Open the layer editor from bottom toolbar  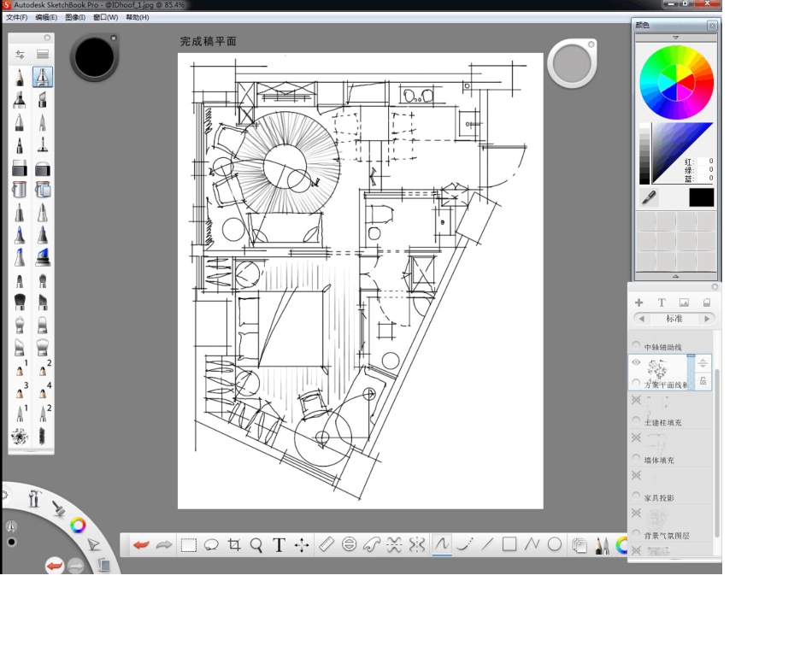[x=580, y=545]
